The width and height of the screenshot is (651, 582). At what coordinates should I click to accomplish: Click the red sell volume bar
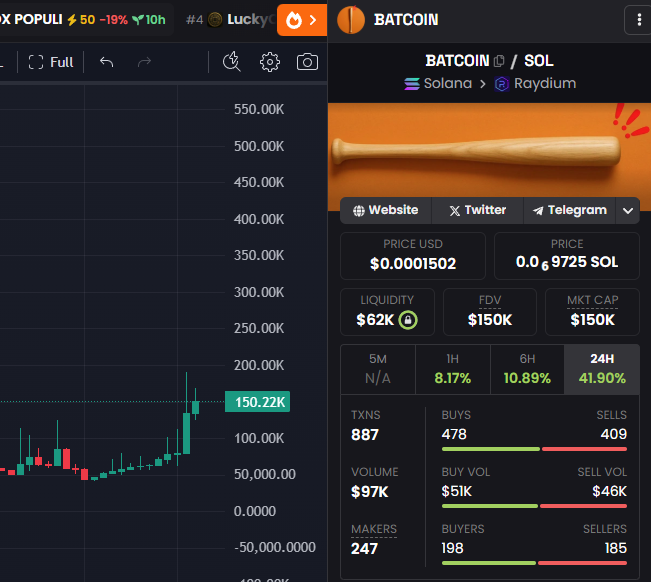tap(583, 506)
